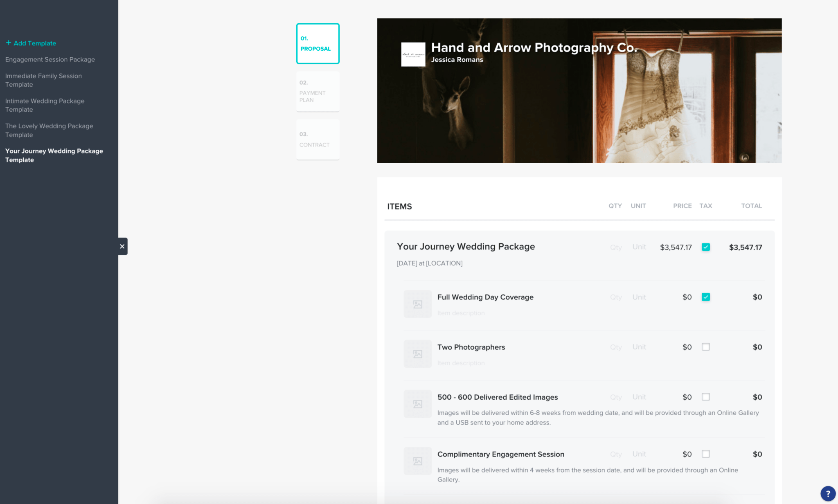Open the blue help question mark icon

pyautogui.click(x=828, y=493)
